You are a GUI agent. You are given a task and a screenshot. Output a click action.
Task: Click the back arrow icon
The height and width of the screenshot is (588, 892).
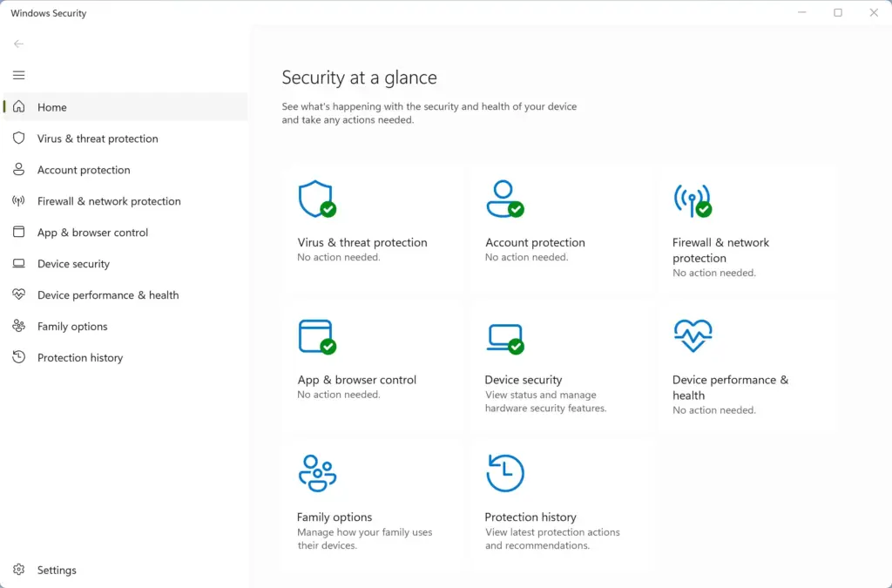point(19,44)
